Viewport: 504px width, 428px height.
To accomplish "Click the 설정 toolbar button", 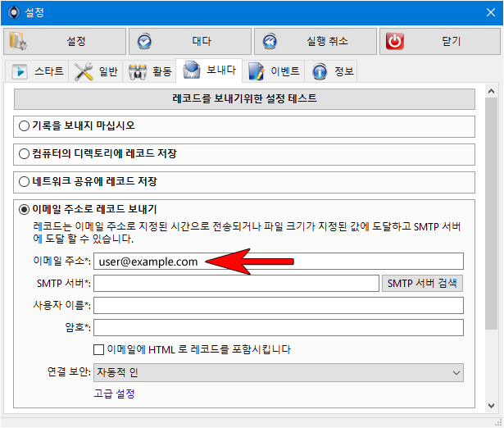I will [x=65, y=41].
